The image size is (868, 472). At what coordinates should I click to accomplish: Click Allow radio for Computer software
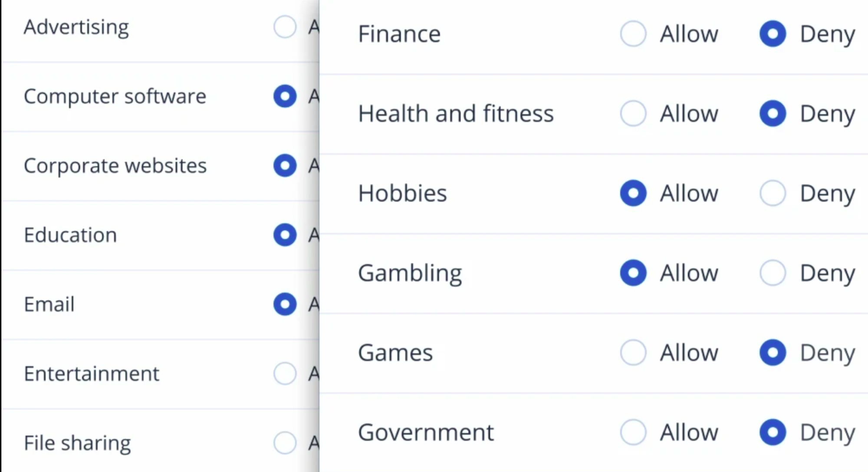pyautogui.click(x=285, y=96)
